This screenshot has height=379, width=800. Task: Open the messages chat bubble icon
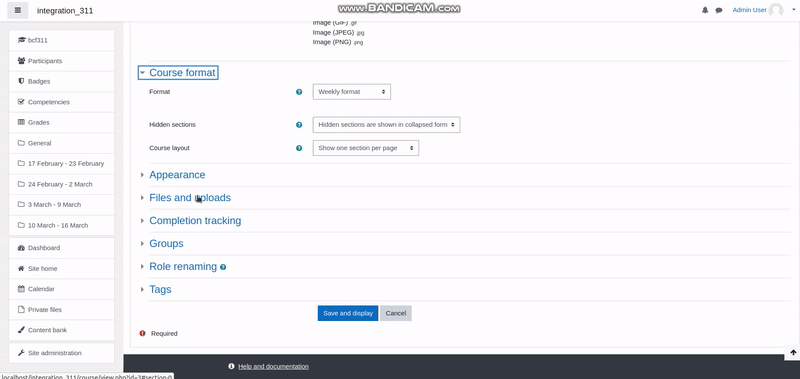[719, 10]
